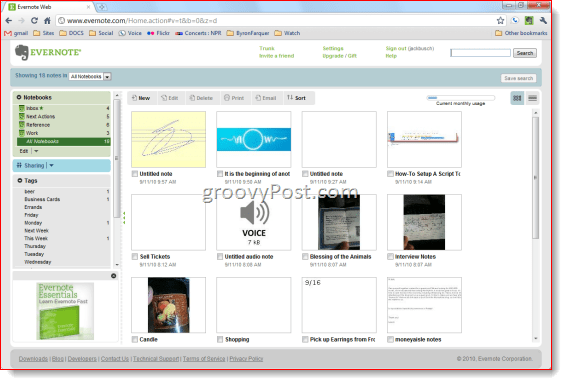Open the Untitled audio note thumbnail
This screenshot has width=567, height=385.
coord(253,222)
